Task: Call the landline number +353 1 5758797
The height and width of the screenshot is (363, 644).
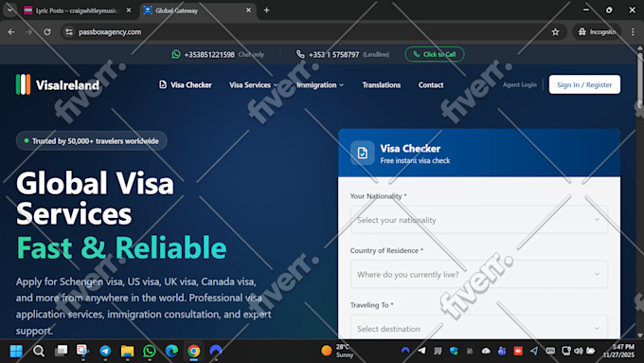Action: (333, 54)
